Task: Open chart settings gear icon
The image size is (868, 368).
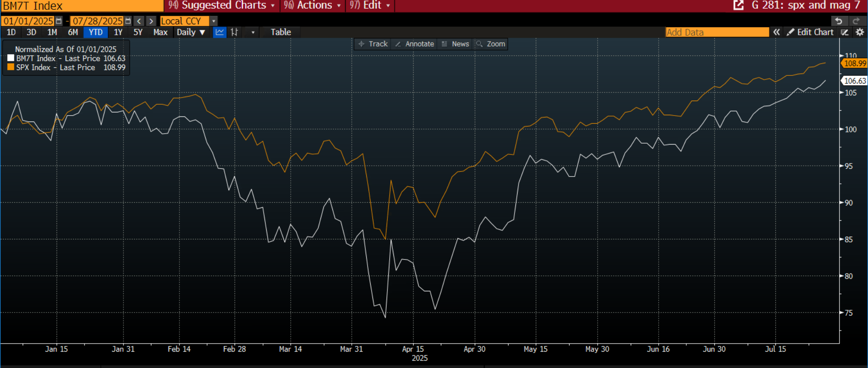Action: pyautogui.click(x=860, y=32)
